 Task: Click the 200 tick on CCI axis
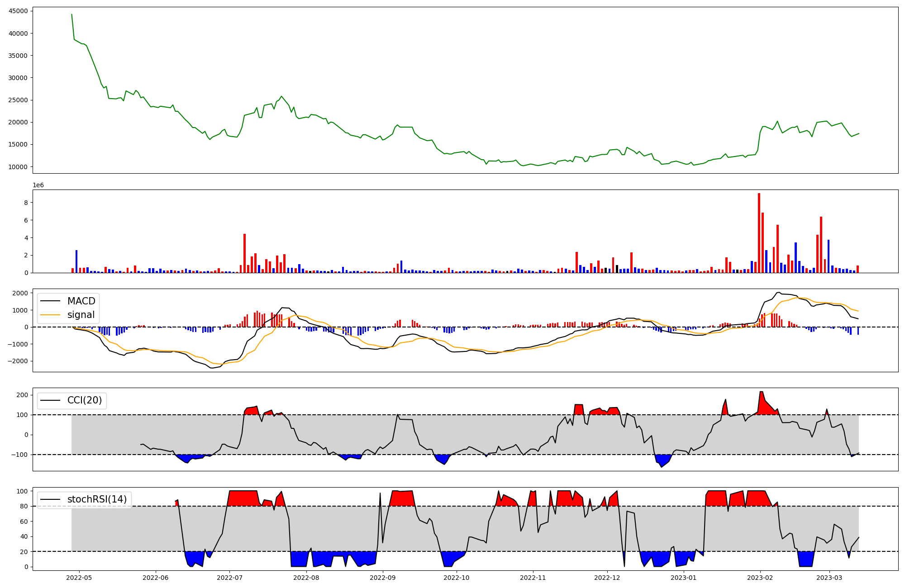click(x=22, y=395)
